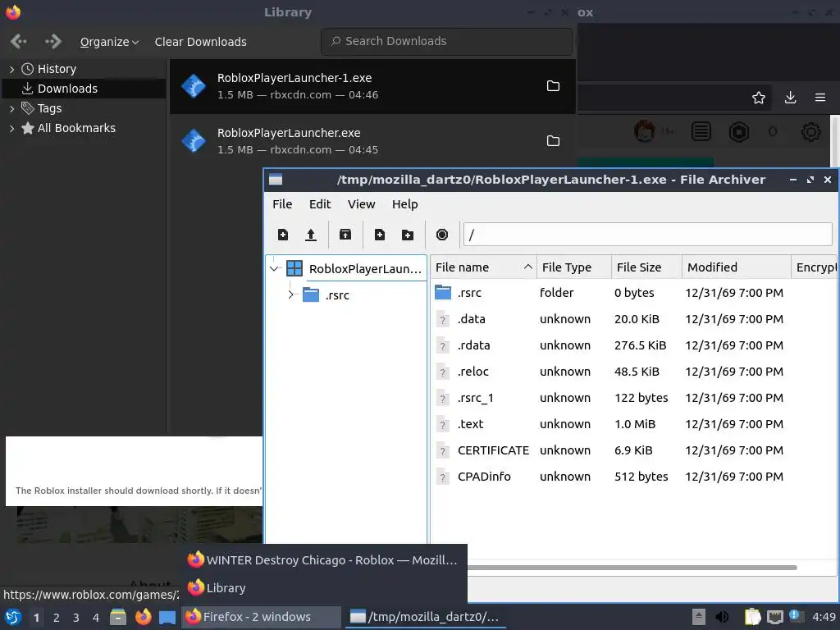The height and width of the screenshot is (630, 840).
Task: Click the stop operation octagon icon
Action: tap(442, 235)
